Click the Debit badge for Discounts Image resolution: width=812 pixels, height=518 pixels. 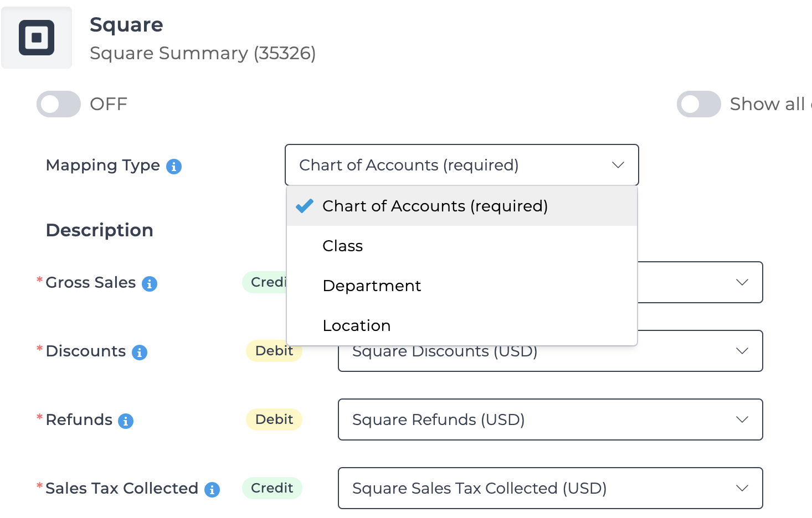pyautogui.click(x=274, y=351)
